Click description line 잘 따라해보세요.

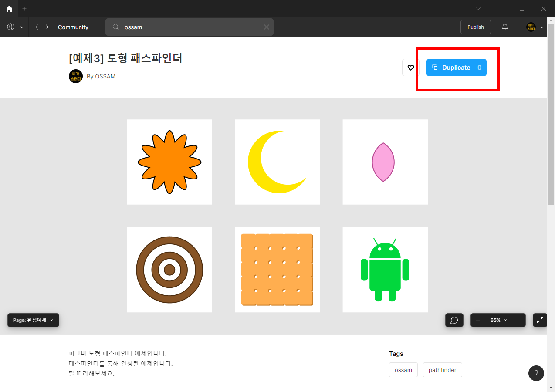(91, 373)
